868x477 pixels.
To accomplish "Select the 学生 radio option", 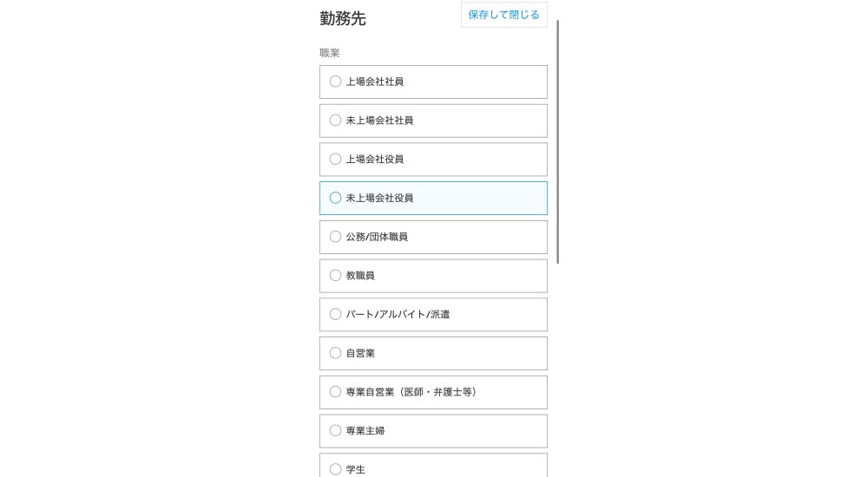I will click(335, 469).
